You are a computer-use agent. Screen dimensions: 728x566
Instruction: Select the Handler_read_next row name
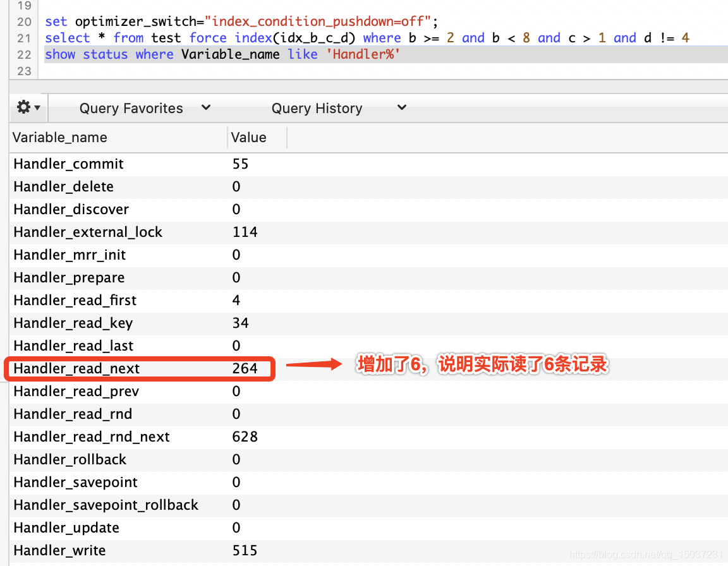click(x=76, y=368)
